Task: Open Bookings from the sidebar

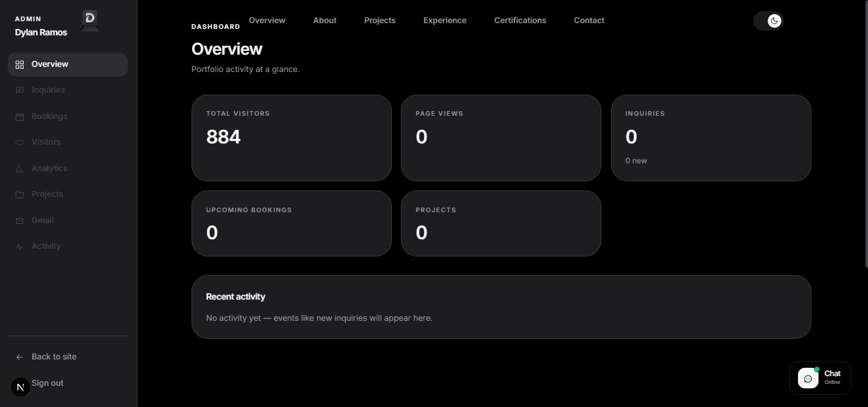Action: tap(49, 116)
